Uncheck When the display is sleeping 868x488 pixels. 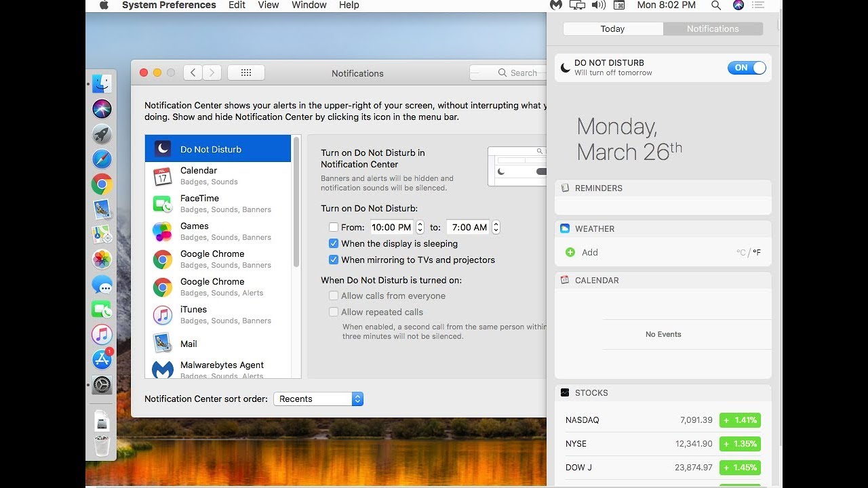pos(334,243)
